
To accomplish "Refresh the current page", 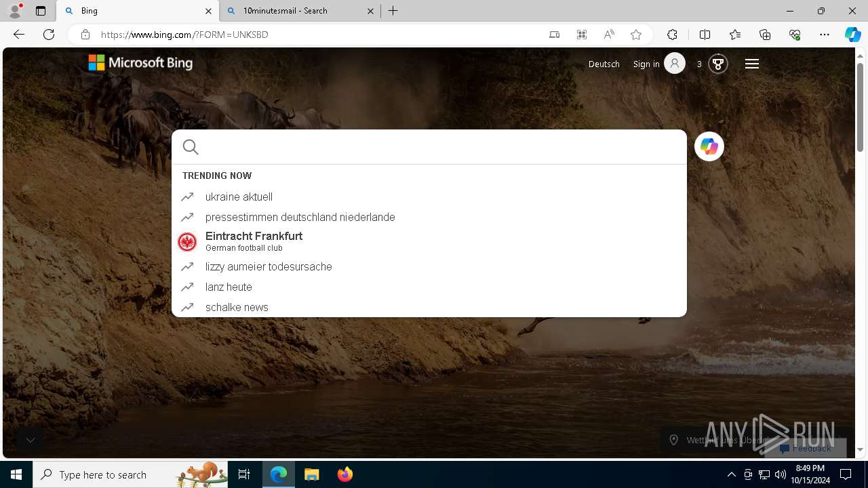I will coord(49,35).
